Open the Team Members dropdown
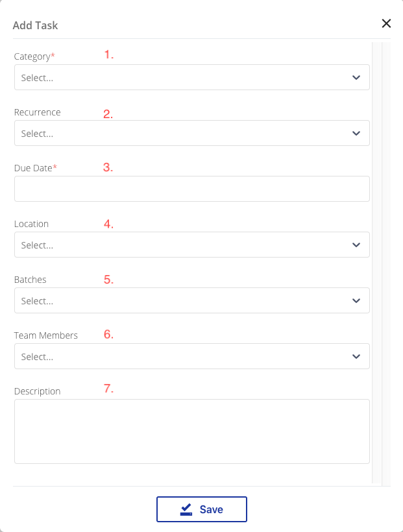The image size is (403, 532). pyautogui.click(x=192, y=356)
